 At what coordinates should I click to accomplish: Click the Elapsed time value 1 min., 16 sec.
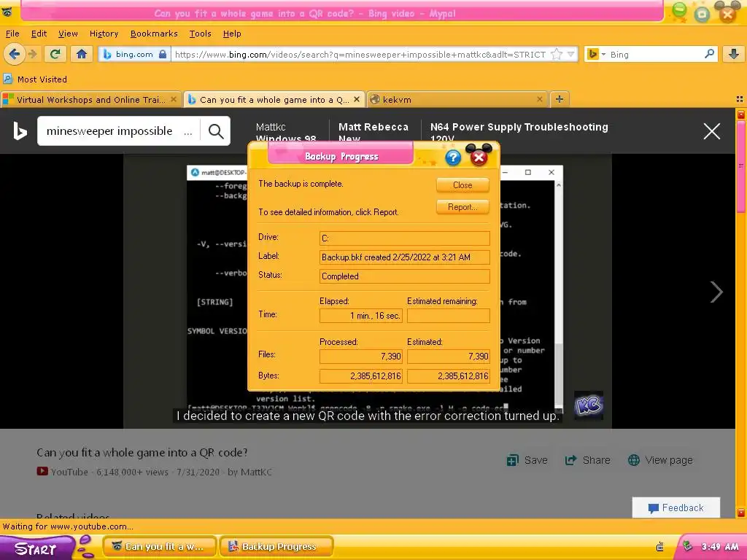361,316
